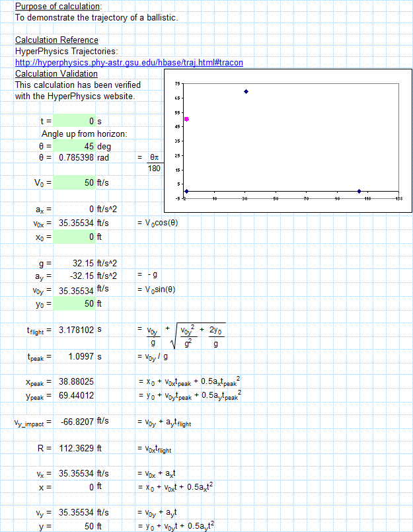
Task: Select the t flight value 3.178102
Action: click(76, 330)
